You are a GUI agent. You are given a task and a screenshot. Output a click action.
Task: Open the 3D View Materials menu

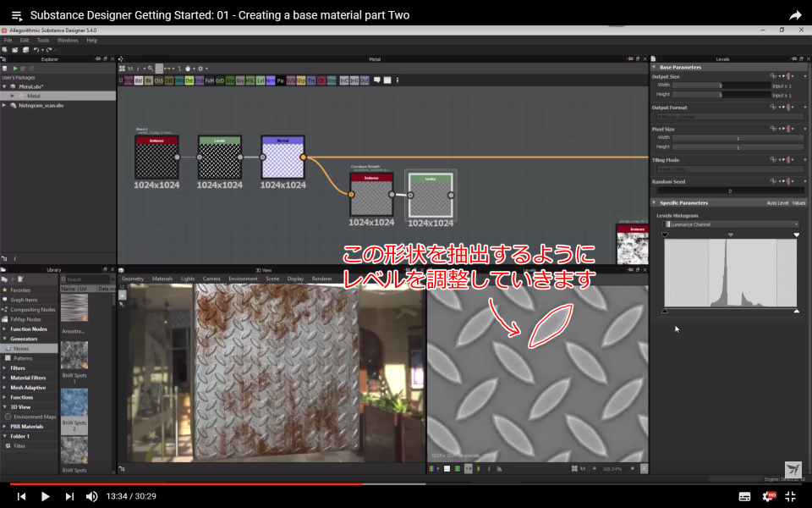pos(162,279)
